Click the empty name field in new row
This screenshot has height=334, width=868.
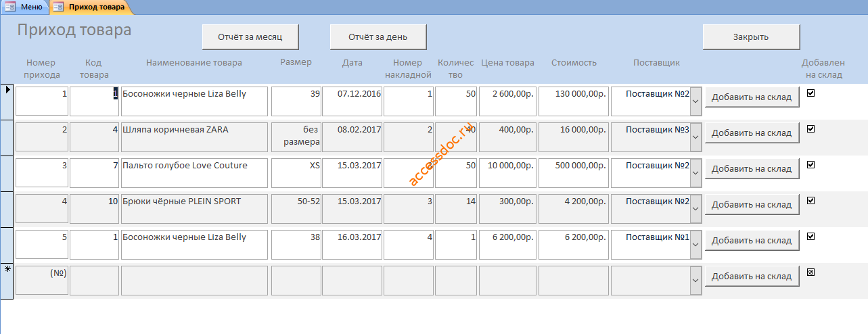(x=194, y=280)
